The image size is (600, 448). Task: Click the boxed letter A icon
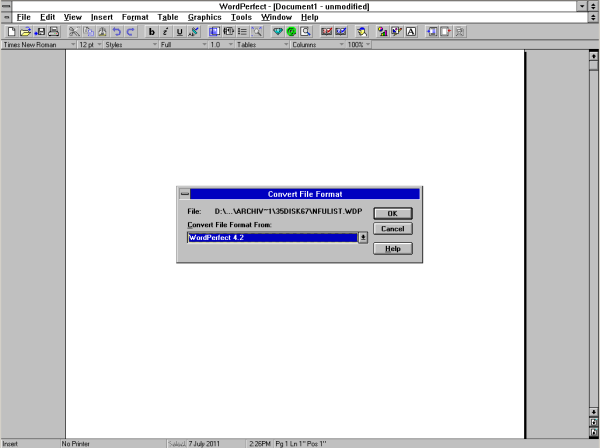[x=411, y=32]
